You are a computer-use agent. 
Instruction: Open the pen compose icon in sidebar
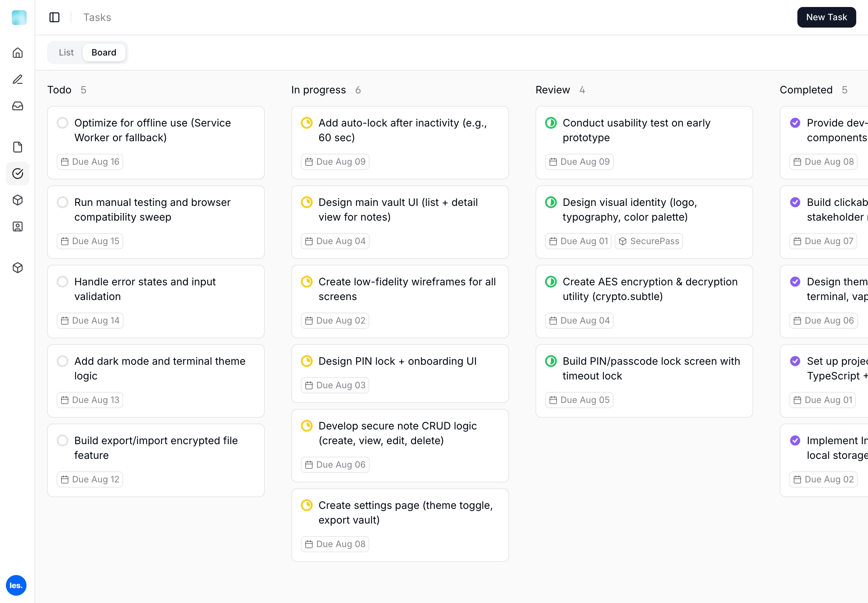(x=18, y=79)
